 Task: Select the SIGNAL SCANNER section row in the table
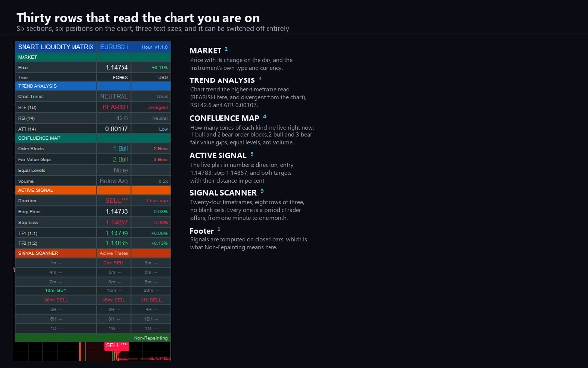(x=93, y=253)
